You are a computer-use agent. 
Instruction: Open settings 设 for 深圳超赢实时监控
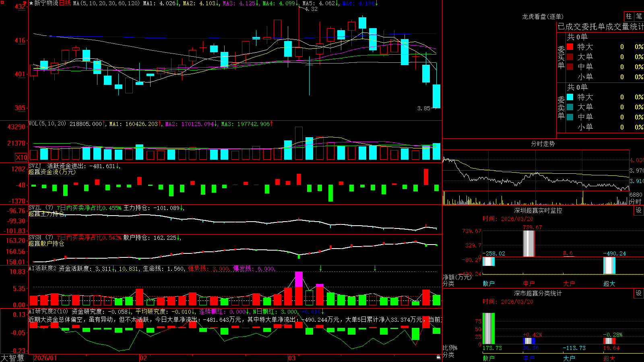click(x=639, y=210)
